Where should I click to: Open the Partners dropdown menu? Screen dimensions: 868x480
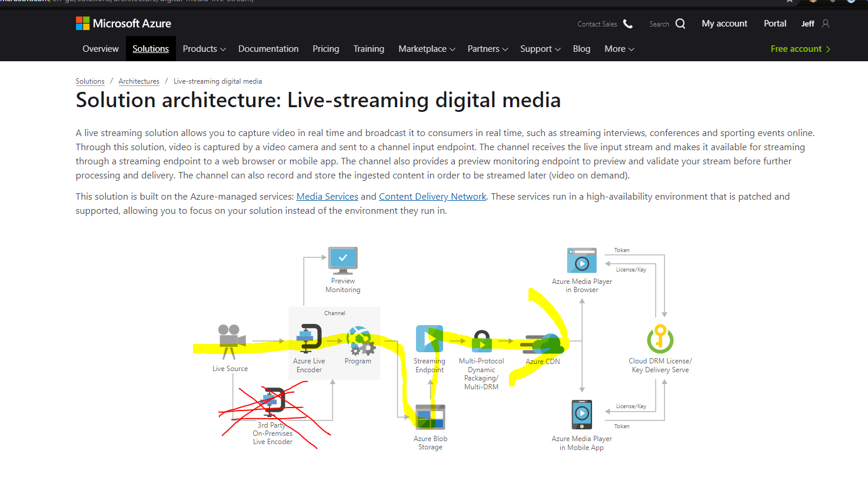(x=488, y=49)
